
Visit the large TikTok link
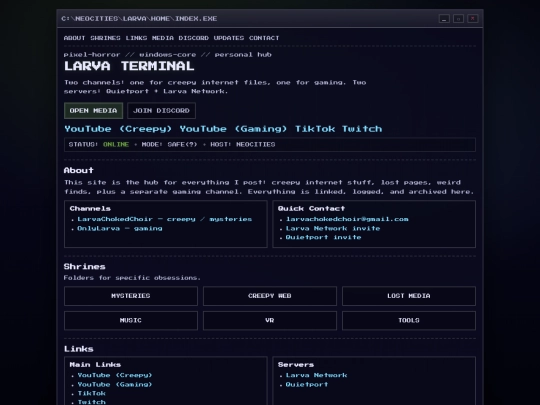pos(315,129)
